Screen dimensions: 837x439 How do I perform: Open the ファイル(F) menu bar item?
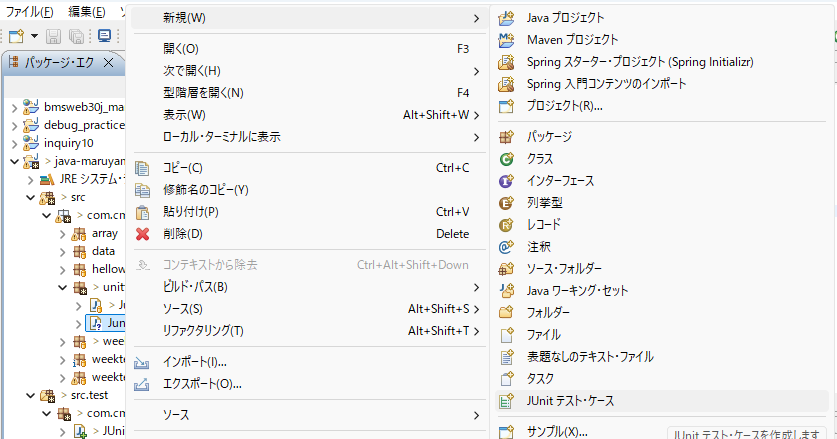[x=28, y=12]
